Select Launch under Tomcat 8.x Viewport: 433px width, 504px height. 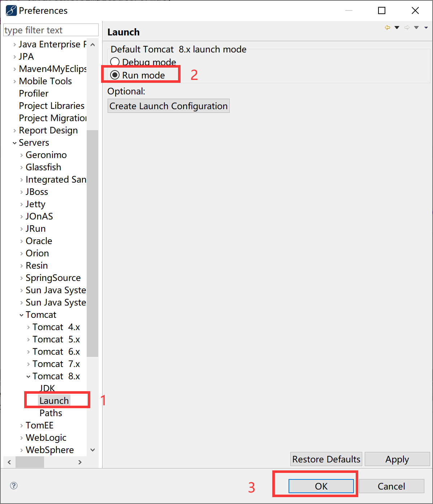(x=54, y=401)
